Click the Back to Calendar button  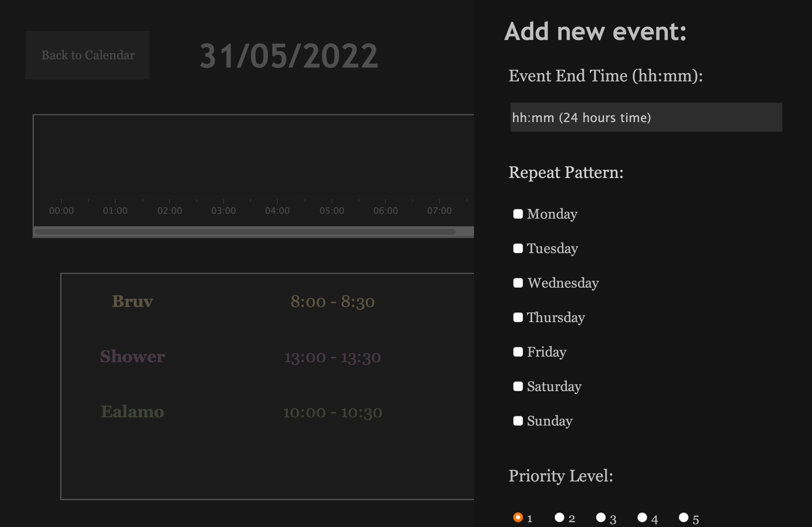point(88,55)
